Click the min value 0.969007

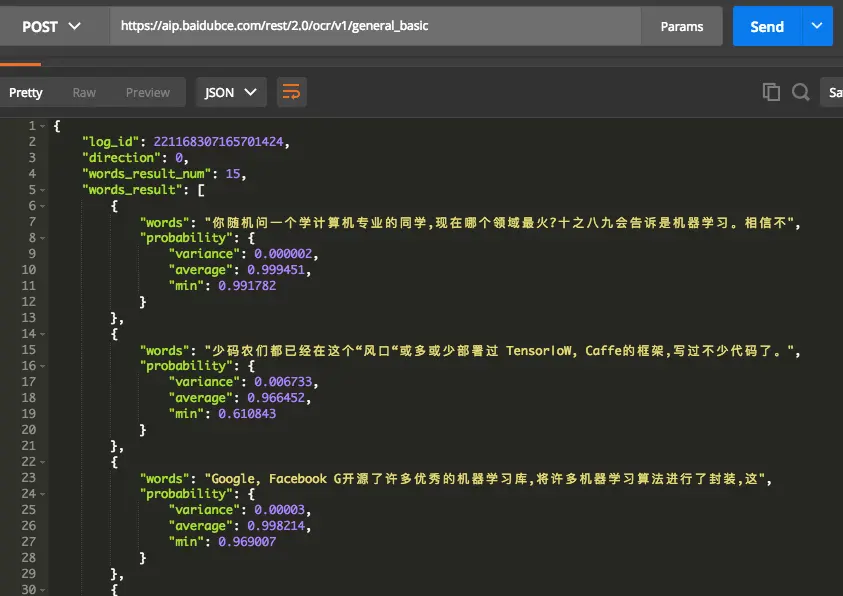click(247, 541)
